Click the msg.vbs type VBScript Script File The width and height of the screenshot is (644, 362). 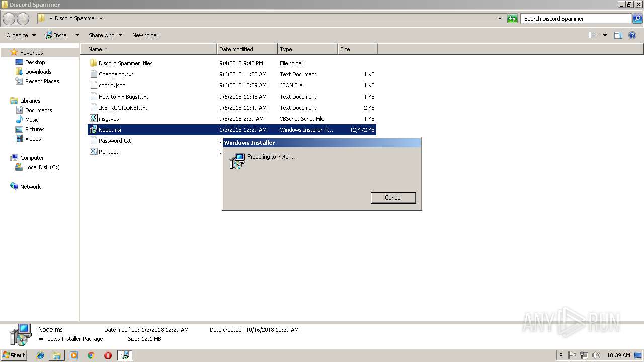click(x=302, y=119)
